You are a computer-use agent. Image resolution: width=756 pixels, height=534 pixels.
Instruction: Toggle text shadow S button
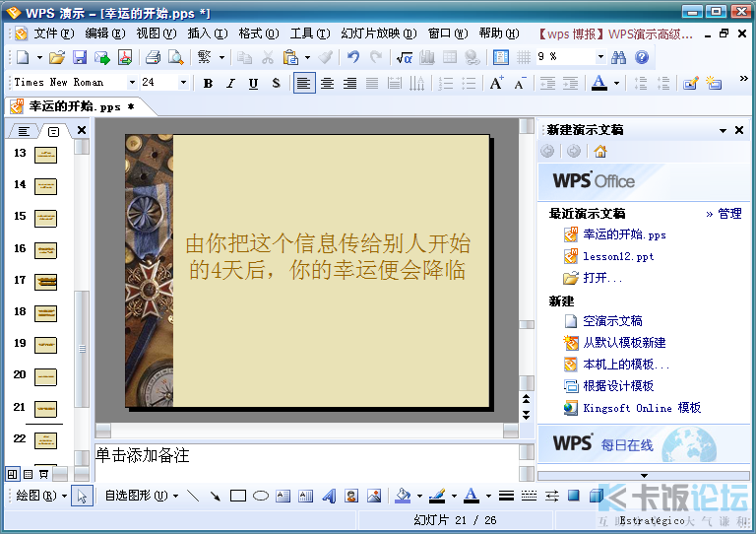click(x=276, y=83)
